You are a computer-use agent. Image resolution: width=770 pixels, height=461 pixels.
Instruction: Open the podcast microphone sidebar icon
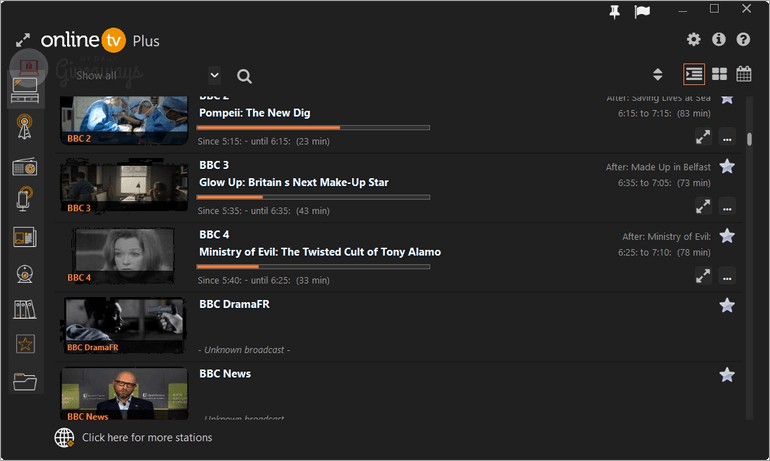(25, 199)
